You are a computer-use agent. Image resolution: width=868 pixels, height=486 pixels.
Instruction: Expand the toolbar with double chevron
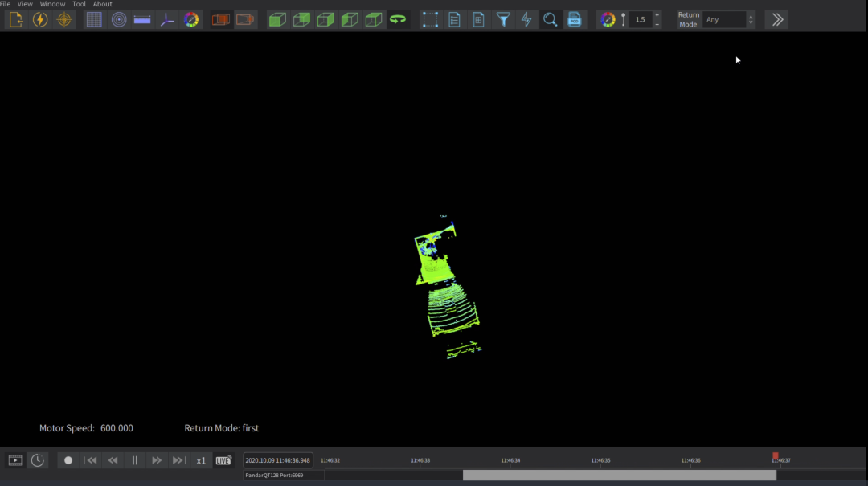pos(778,20)
